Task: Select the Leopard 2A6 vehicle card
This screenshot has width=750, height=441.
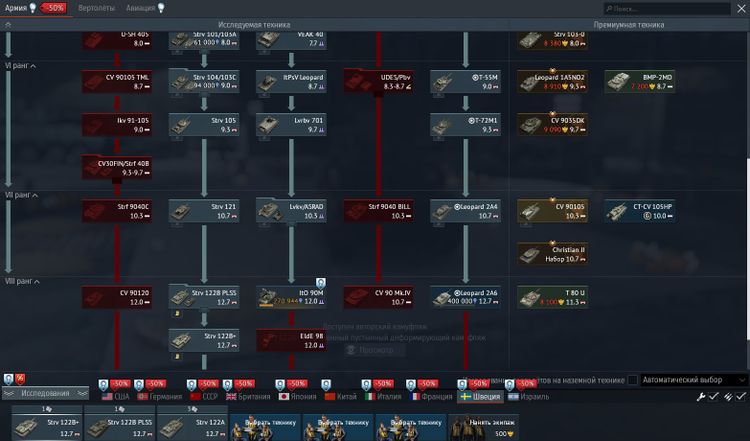Action: [464, 298]
